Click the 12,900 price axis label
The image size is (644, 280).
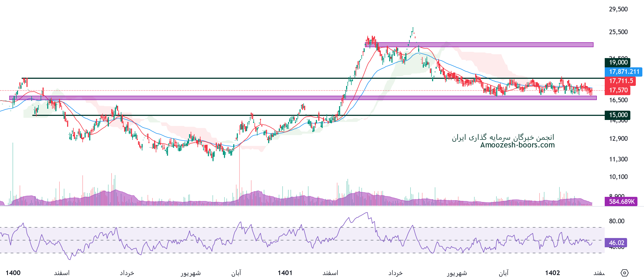pos(618,139)
